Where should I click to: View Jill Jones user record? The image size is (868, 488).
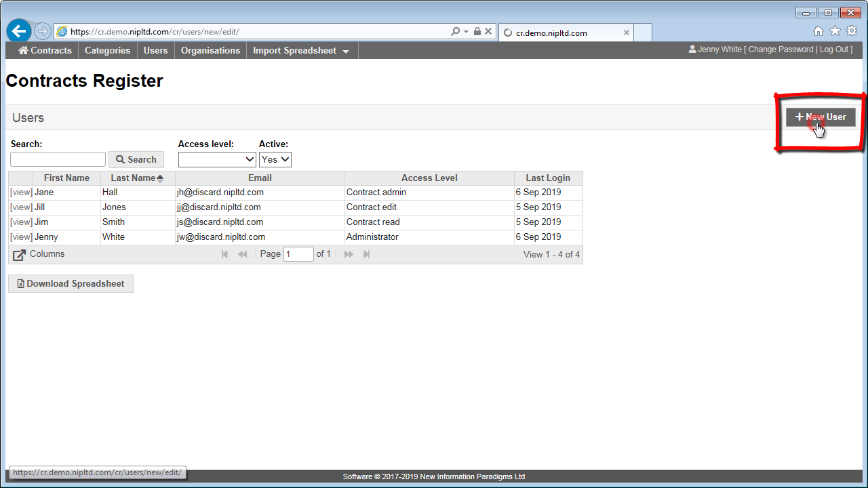click(21, 207)
